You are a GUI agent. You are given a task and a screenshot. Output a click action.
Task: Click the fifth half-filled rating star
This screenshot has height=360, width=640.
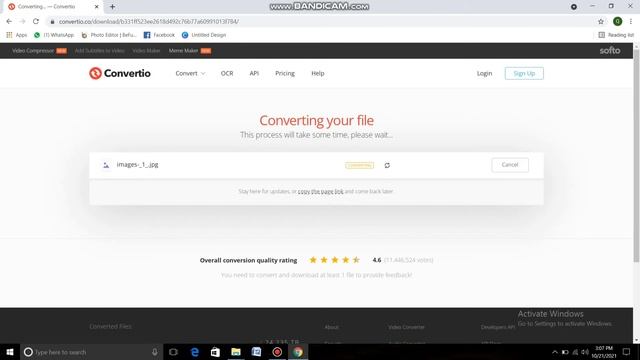pyautogui.click(x=356, y=260)
